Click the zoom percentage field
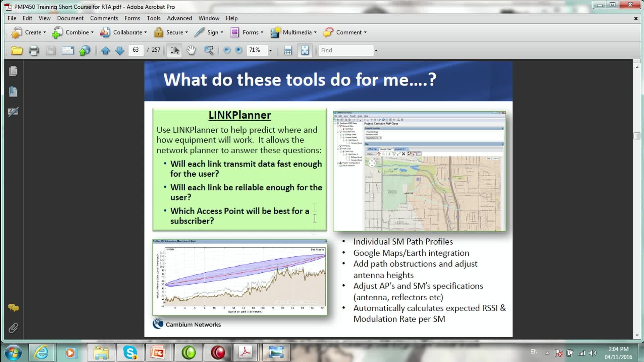This screenshot has width=644, height=362. click(257, 50)
